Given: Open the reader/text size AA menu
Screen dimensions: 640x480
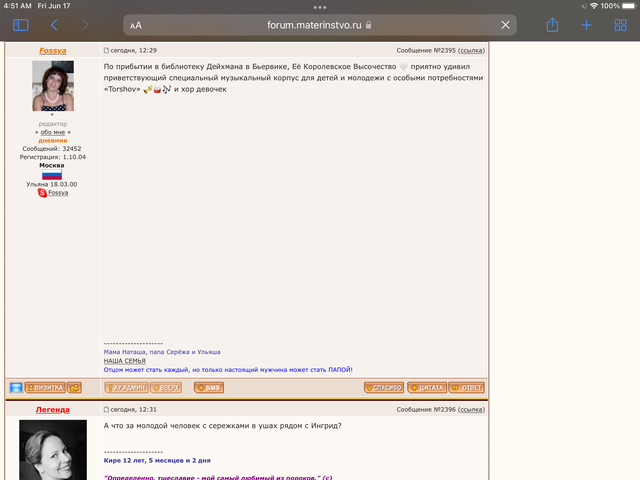Looking at the screenshot, I should pyautogui.click(x=136, y=25).
